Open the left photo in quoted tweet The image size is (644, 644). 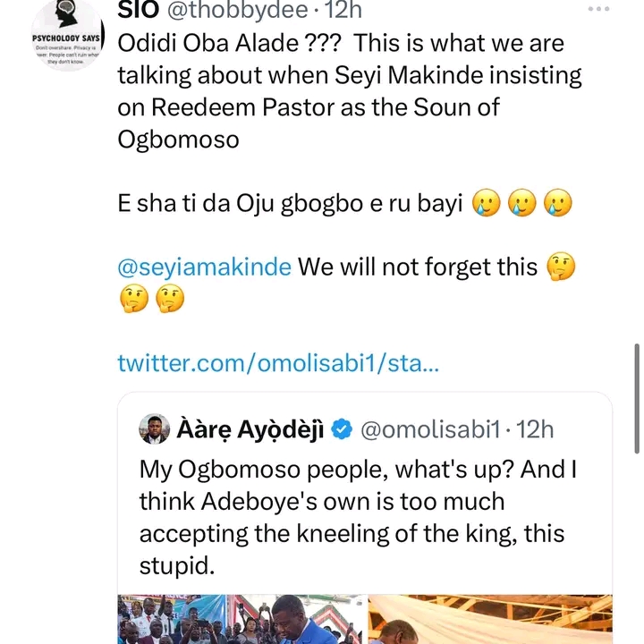point(241,619)
